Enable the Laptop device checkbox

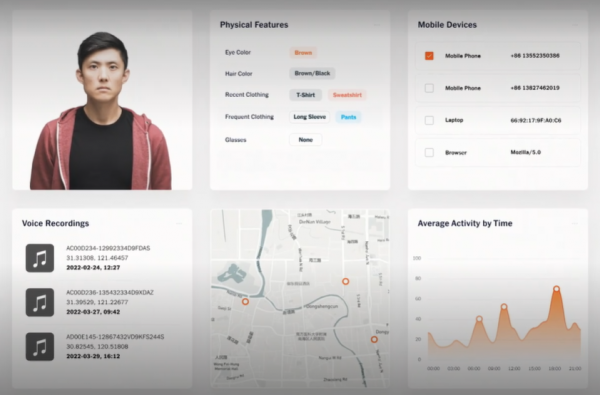click(x=429, y=120)
